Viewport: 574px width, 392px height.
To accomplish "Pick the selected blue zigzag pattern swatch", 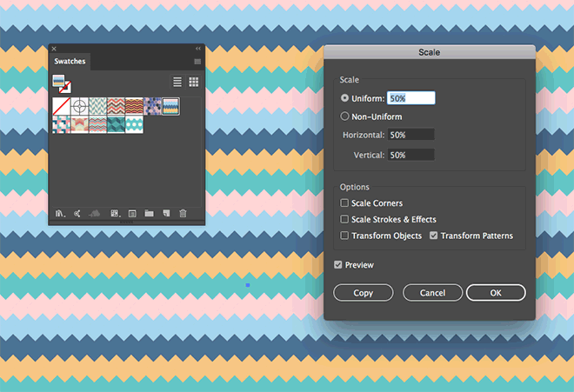I will coord(170,107).
